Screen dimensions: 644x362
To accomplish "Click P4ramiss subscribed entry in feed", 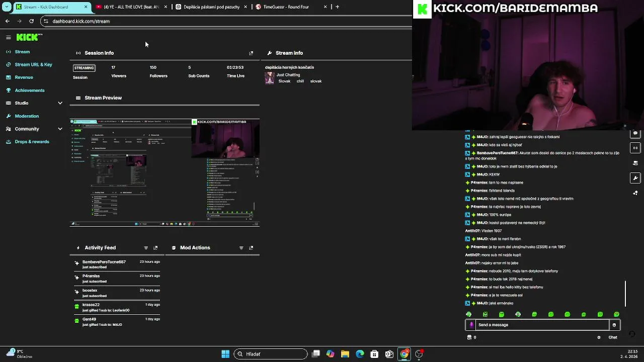I will 117,279.
